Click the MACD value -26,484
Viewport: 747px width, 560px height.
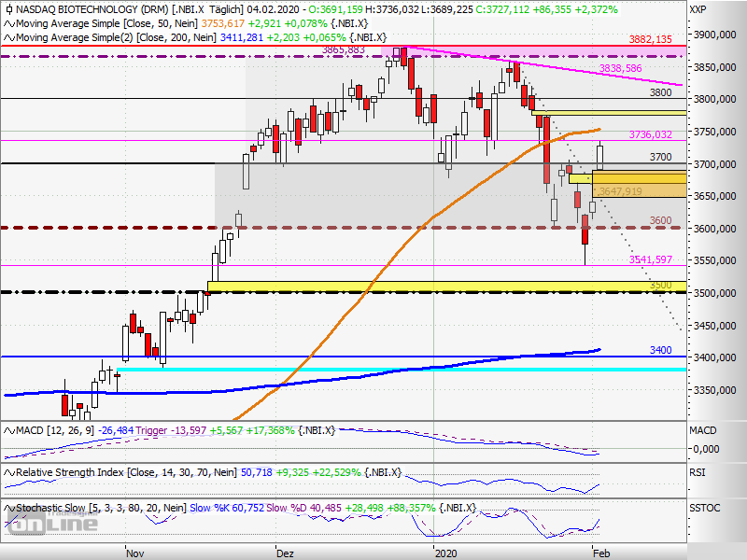pyautogui.click(x=116, y=430)
